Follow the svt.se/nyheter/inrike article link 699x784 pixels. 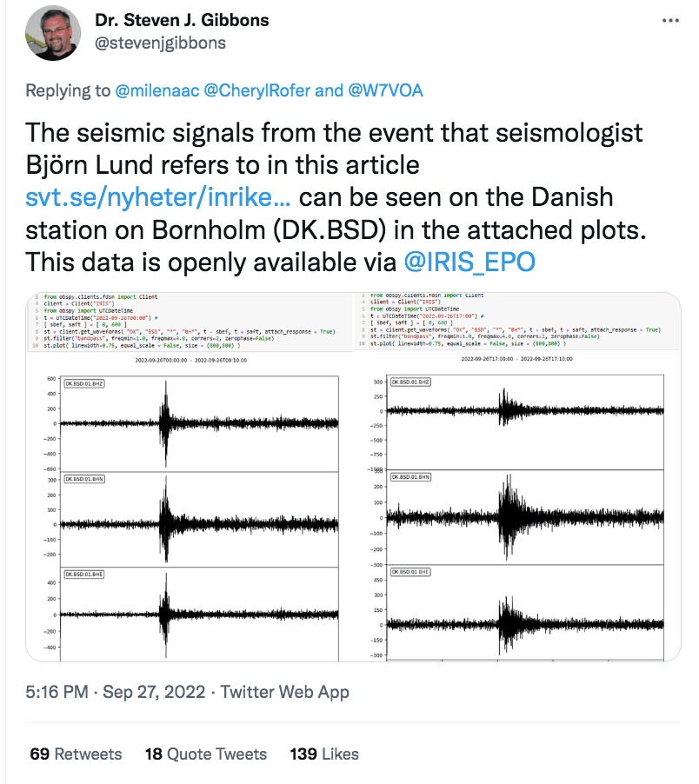[158, 197]
